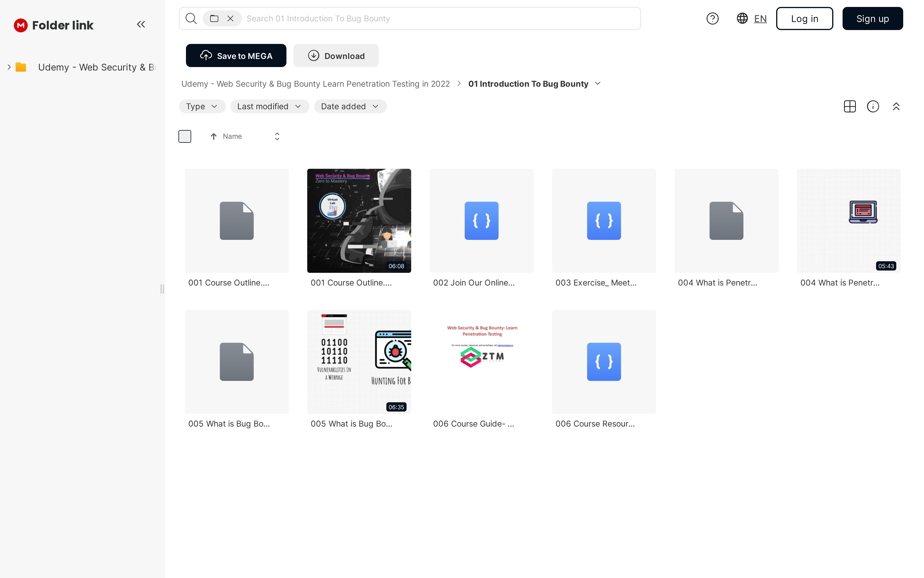This screenshot has height=578, width=924.
Task: Open the help question mark icon
Action: [x=712, y=18]
